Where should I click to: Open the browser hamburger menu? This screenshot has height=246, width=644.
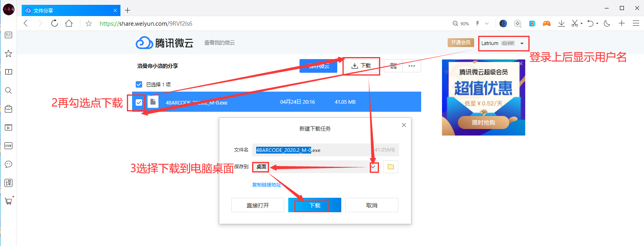(636, 23)
